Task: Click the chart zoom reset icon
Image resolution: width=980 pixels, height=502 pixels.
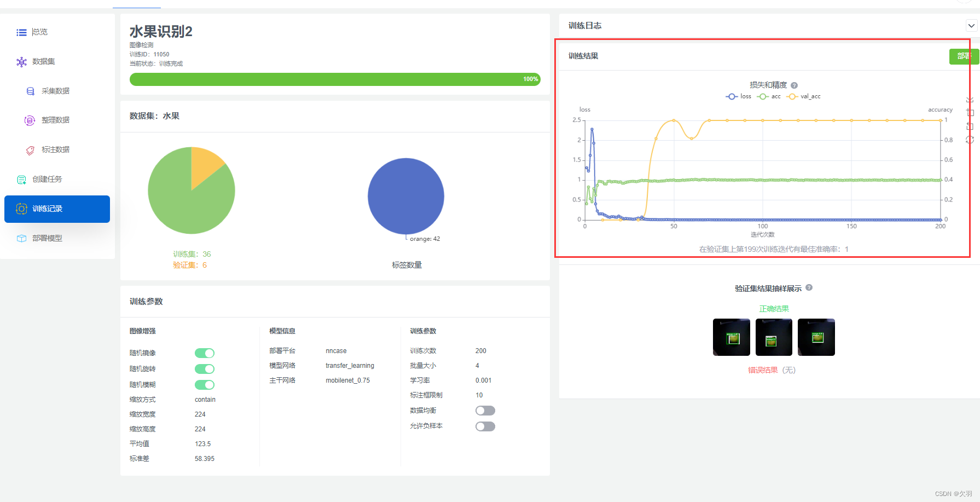Action: pyautogui.click(x=970, y=126)
